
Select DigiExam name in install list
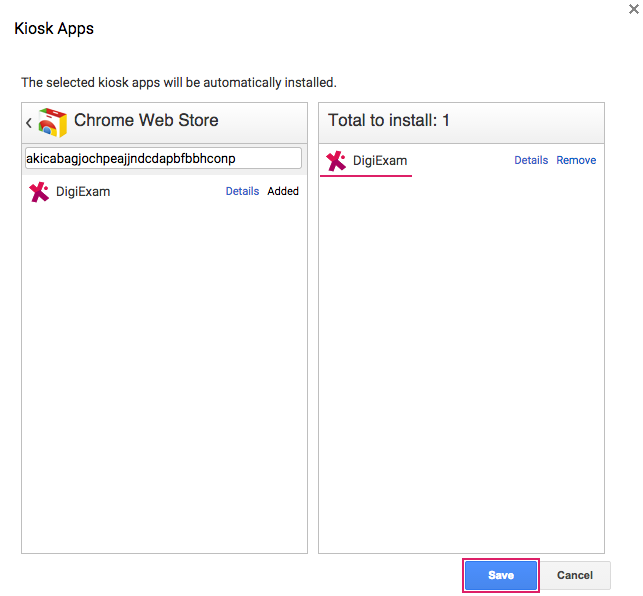click(x=380, y=160)
